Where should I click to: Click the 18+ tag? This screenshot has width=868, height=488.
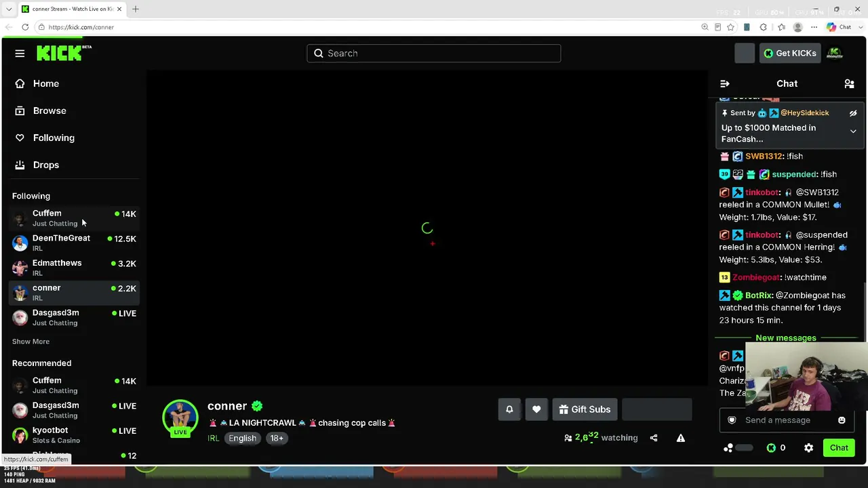[277, 439]
